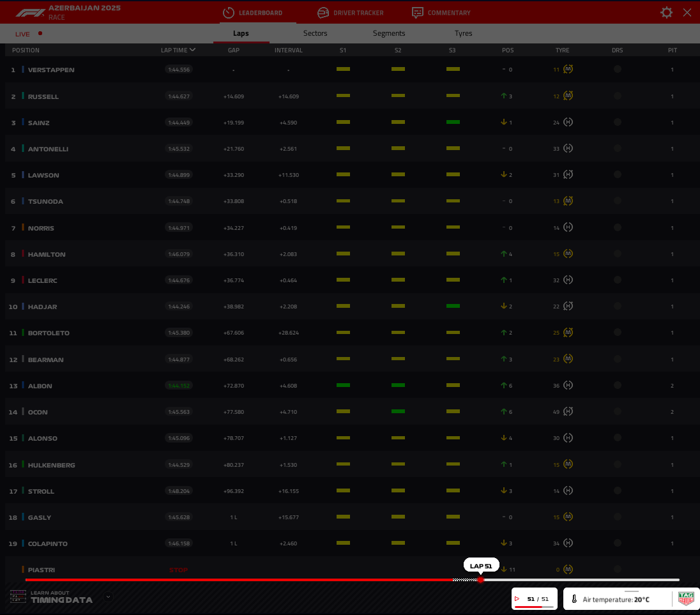Select Albon's hard tyre icon

(568, 385)
